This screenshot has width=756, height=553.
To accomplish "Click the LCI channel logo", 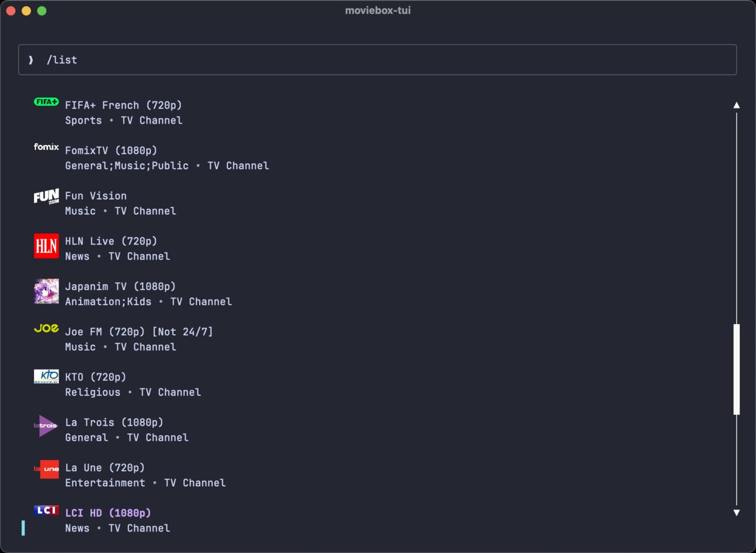I will pos(46,510).
